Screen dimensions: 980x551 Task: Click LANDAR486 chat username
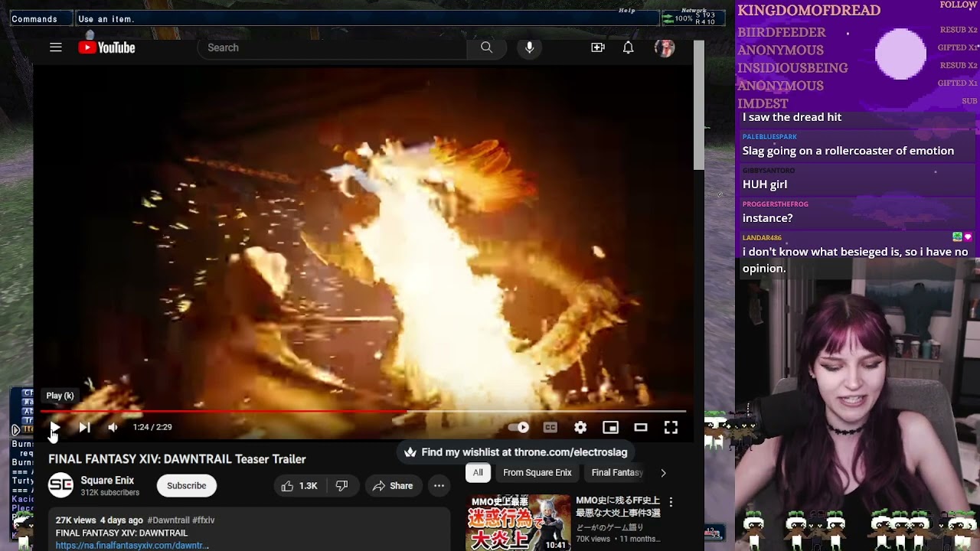click(x=762, y=237)
